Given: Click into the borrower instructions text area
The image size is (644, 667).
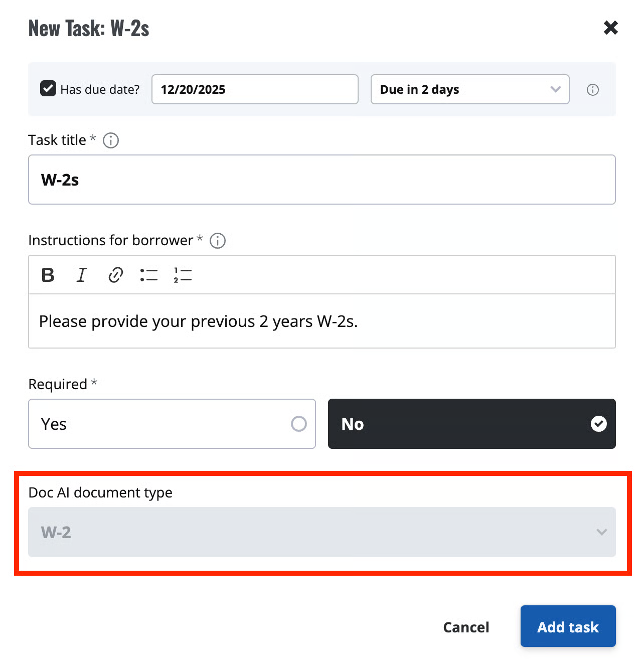Looking at the screenshot, I should pyautogui.click(x=321, y=321).
